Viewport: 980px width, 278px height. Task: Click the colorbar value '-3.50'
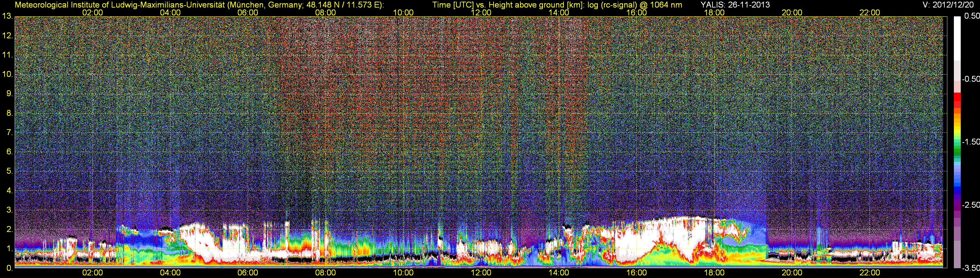click(x=971, y=268)
